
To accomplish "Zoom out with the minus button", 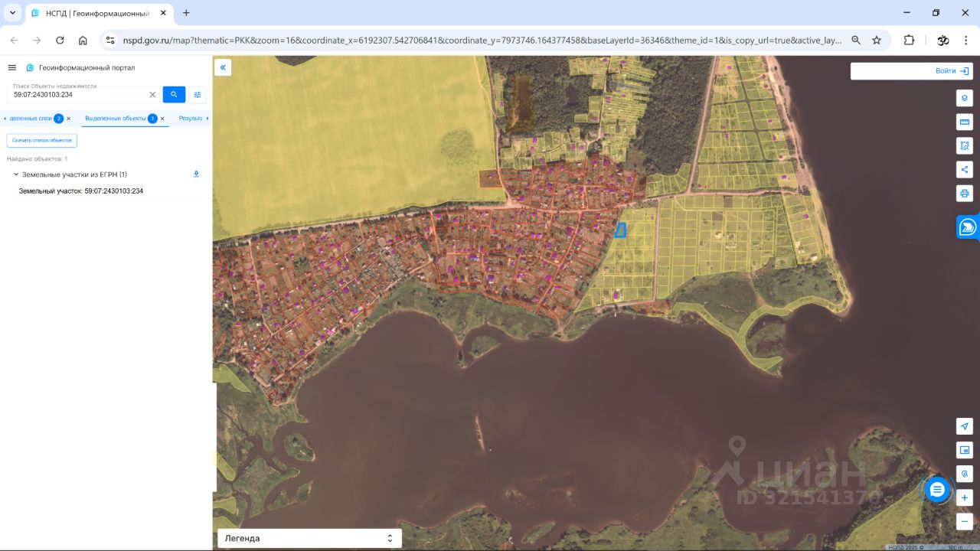I will click(x=964, y=521).
